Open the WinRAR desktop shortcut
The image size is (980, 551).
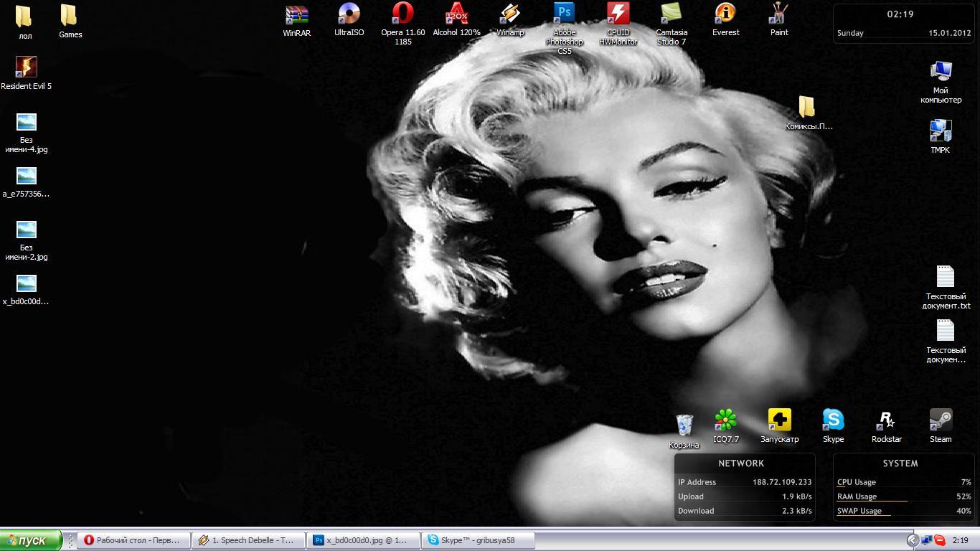point(296,16)
